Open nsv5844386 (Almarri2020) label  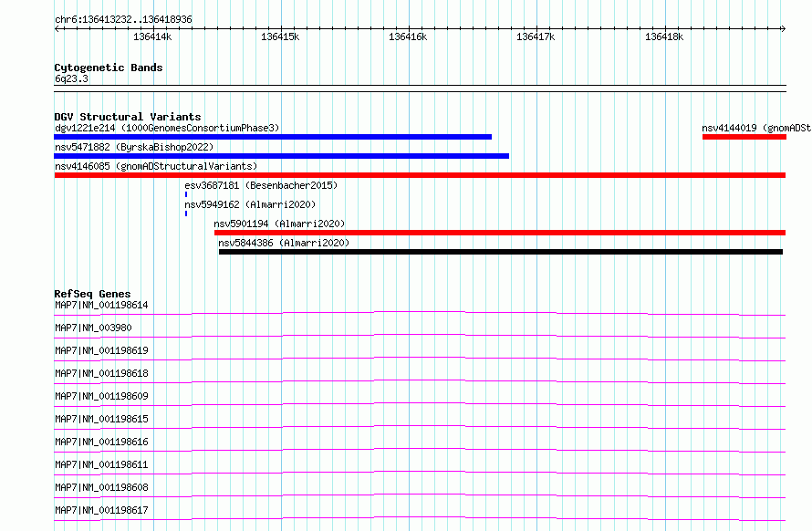tap(284, 243)
